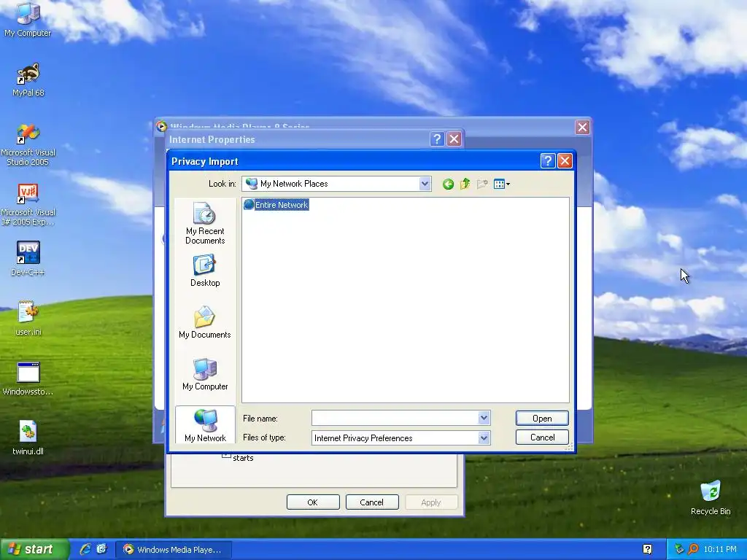Close the Internet Properties window

point(454,139)
